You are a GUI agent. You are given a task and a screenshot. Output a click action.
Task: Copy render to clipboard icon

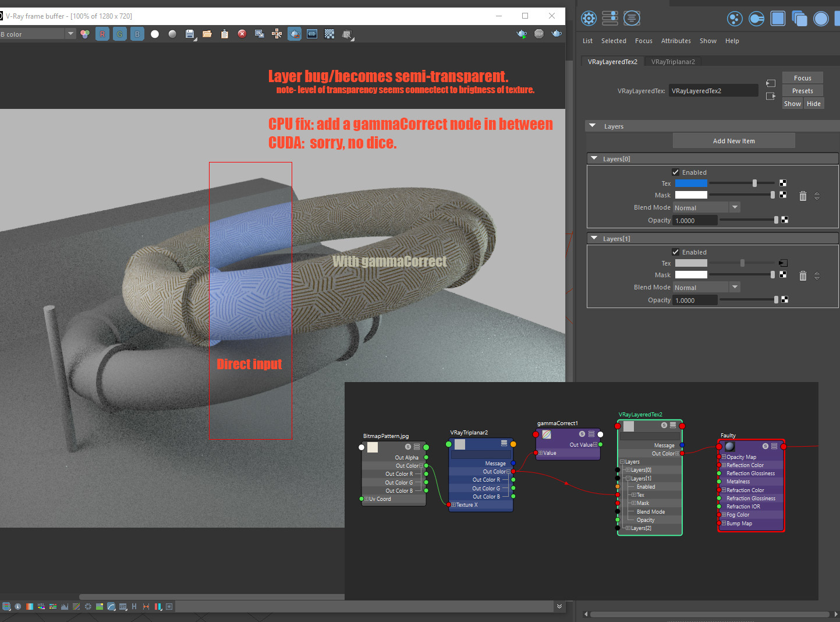click(x=225, y=34)
